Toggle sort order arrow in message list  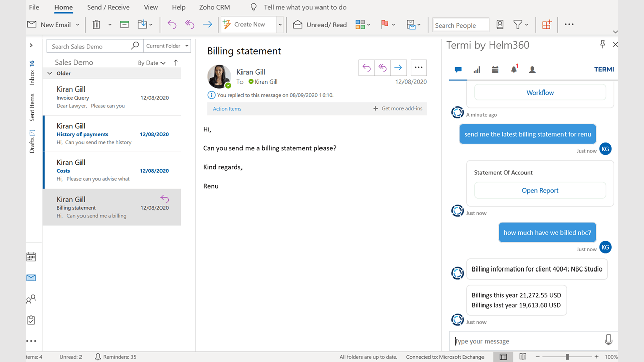pos(176,62)
